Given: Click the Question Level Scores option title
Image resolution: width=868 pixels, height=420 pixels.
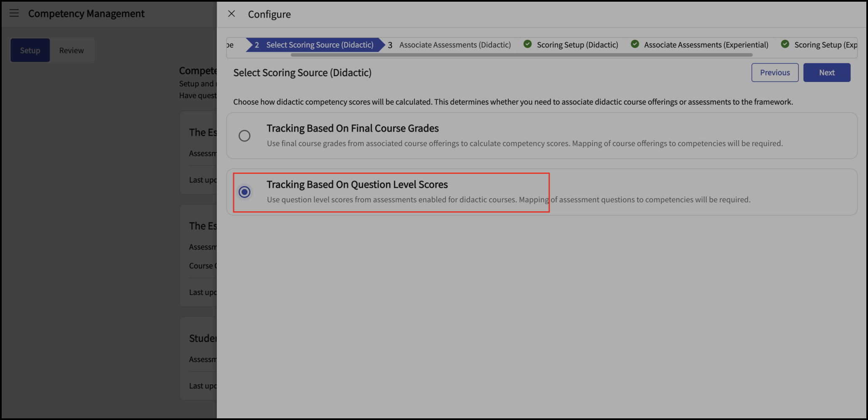Looking at the screenshot, I should click(357, 184).
